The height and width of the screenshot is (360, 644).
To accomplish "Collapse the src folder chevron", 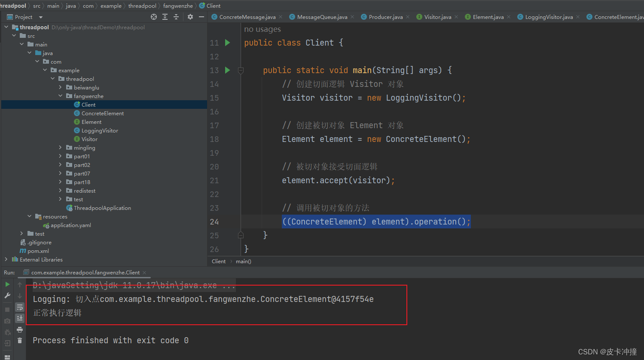I will (14, 36).
